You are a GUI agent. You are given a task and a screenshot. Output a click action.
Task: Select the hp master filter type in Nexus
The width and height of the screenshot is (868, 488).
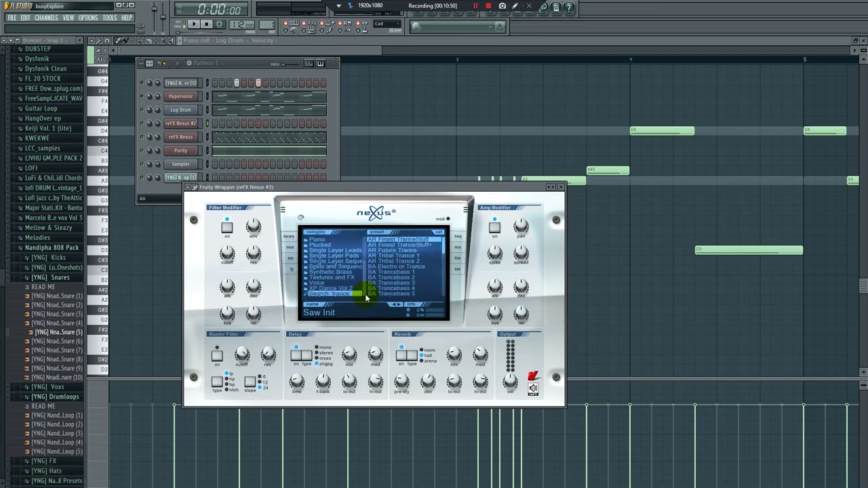coord(231,379)
